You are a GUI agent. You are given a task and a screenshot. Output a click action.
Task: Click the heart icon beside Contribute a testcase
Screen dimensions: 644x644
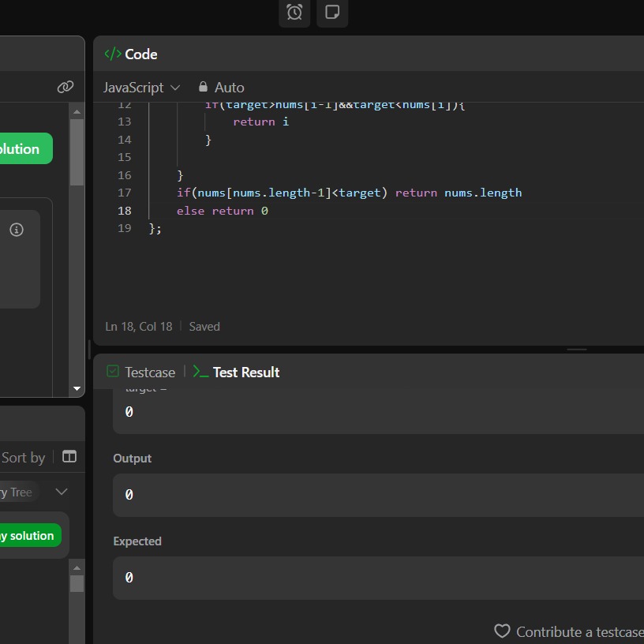502,631
